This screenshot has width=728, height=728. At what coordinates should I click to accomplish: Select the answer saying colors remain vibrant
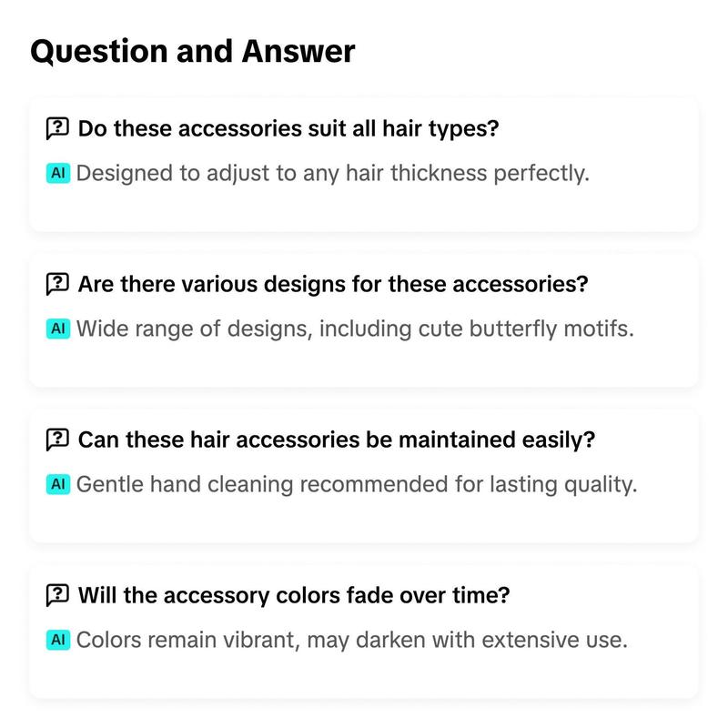tap(352, 641)
